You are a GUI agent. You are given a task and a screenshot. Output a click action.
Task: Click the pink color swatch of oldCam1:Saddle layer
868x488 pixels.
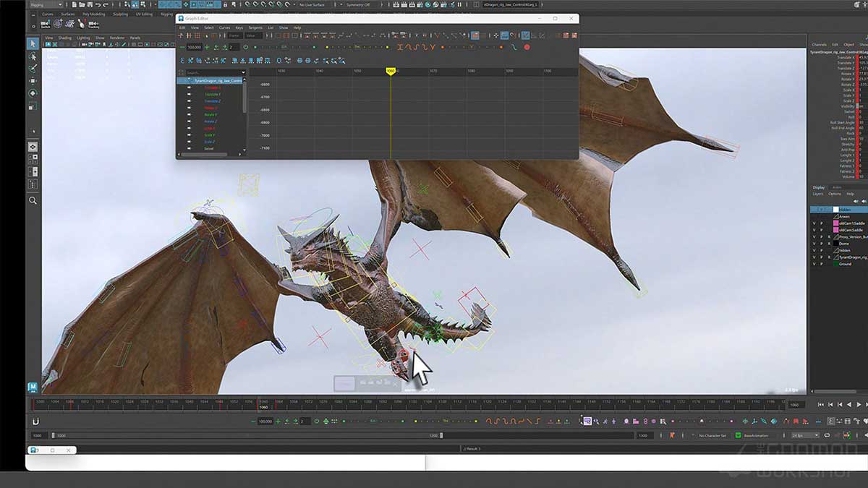pyautogui.click(x=835, y=223)
